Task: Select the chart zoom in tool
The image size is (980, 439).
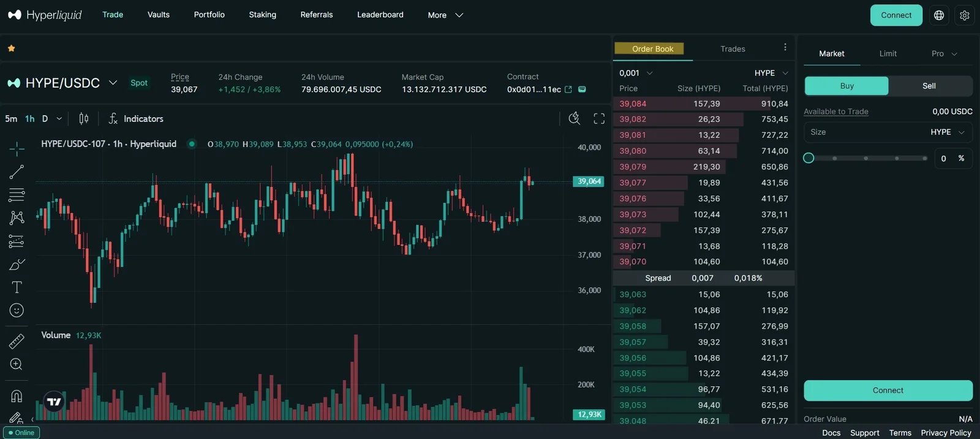Action: click(17, 364)
